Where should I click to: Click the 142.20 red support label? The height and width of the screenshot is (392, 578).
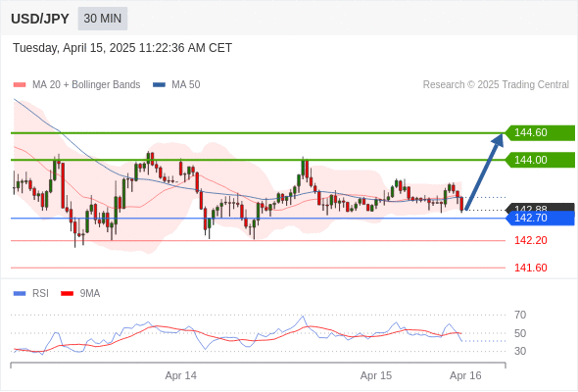tap(531, 240)
